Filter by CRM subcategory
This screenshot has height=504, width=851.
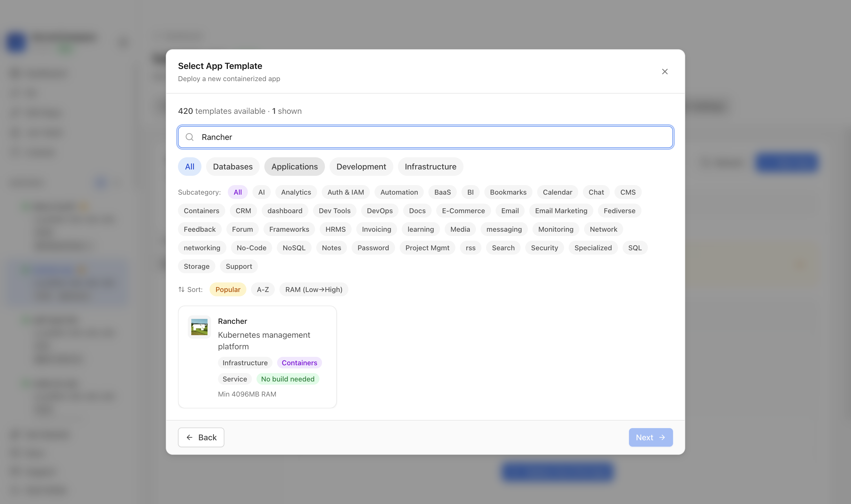click(x=243, y=211)
